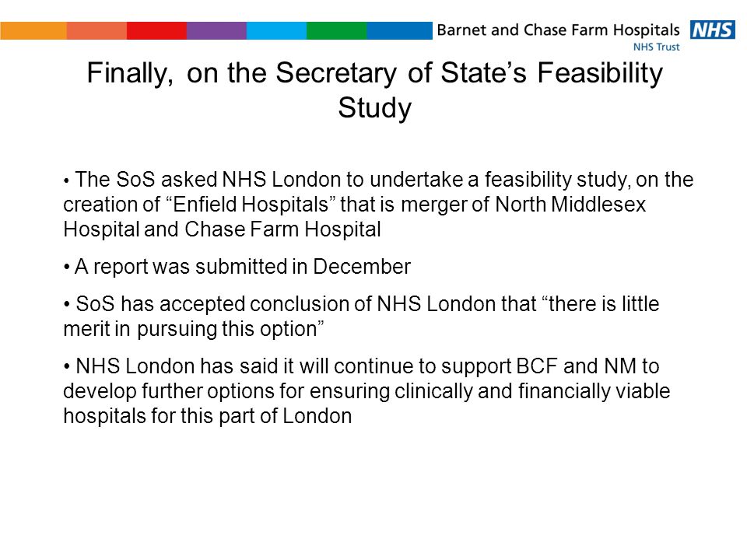Click the bullet starting The SoS asked
The height and width of the screenshot is (560, 747).
(378, 205)
